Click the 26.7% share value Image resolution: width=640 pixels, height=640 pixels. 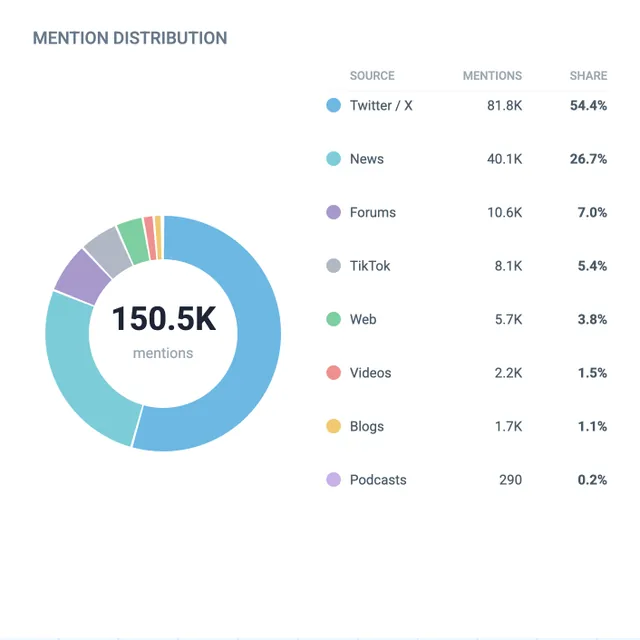pyautogui.click(x=588, y=159)
